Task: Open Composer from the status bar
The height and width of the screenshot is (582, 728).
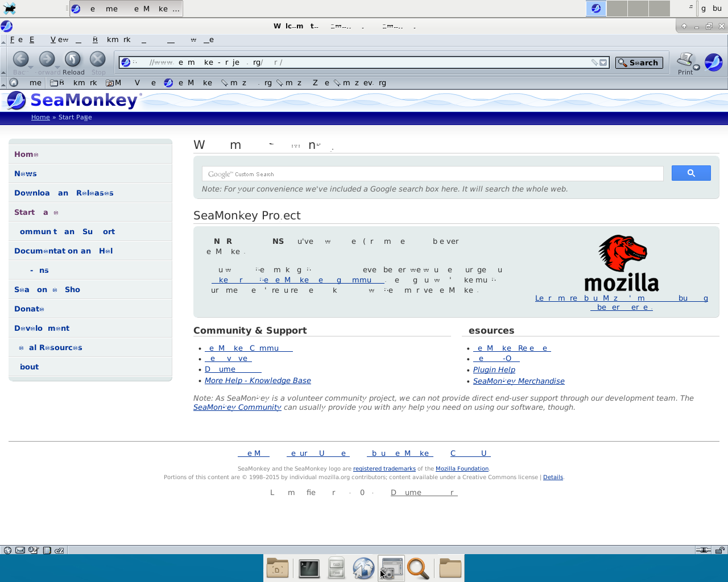Action: [33, 550]
